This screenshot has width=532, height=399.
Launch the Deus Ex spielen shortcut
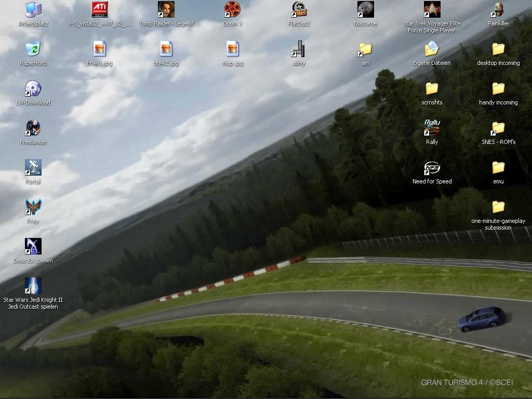click(33, 246)
